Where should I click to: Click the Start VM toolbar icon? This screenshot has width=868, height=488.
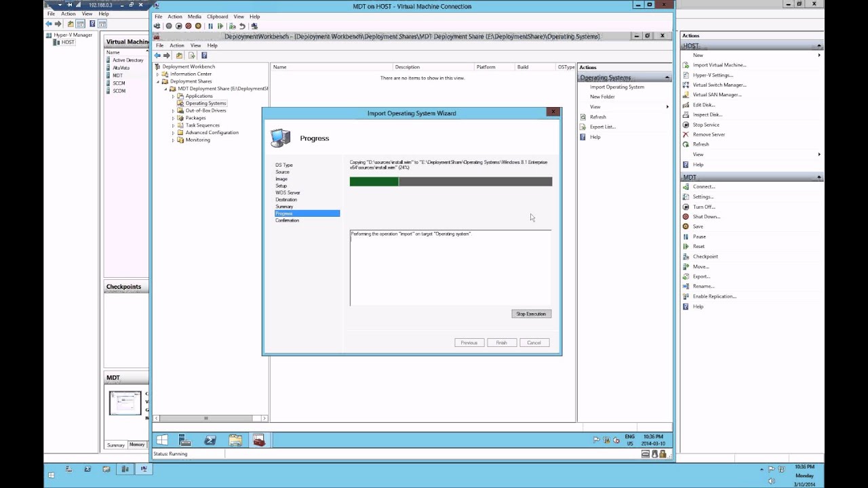pos(169,26)
